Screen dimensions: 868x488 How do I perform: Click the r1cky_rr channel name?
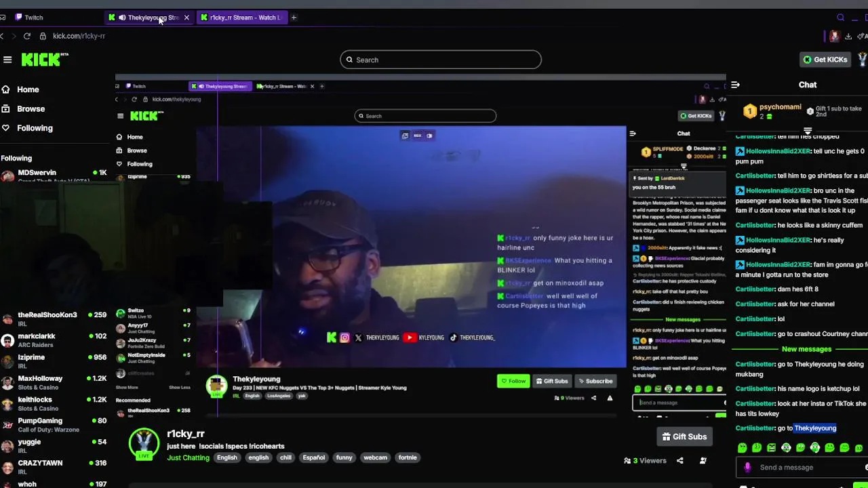click(186, 434)
